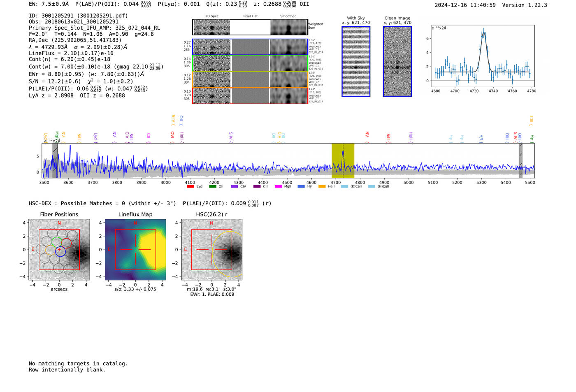
Task: Click the (K)CaII legend swatch
Action: [344, 187]
